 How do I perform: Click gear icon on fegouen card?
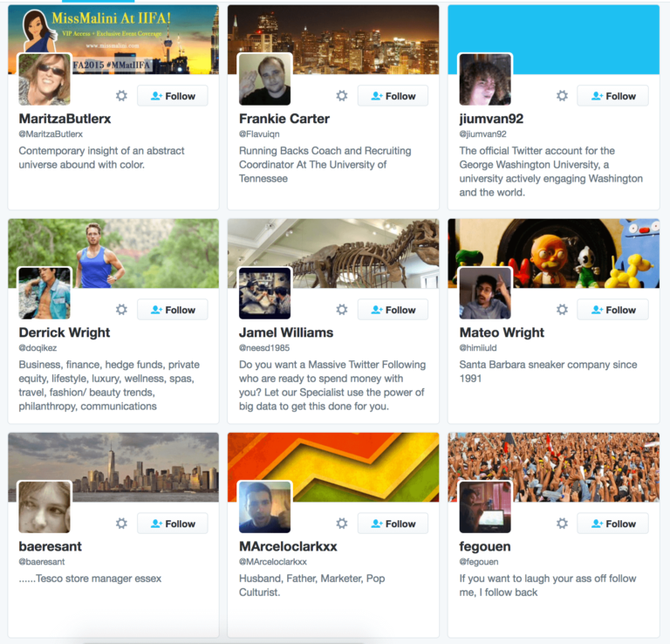point(562,523)
